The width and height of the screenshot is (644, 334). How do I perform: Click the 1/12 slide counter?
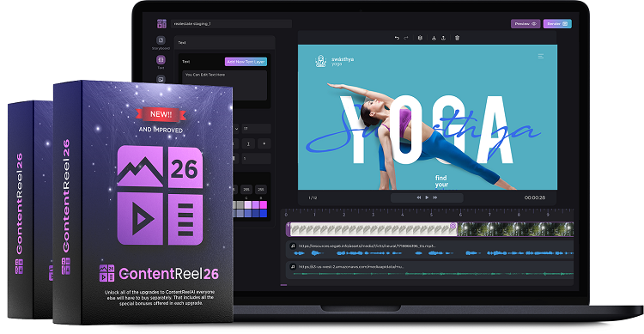313,198
